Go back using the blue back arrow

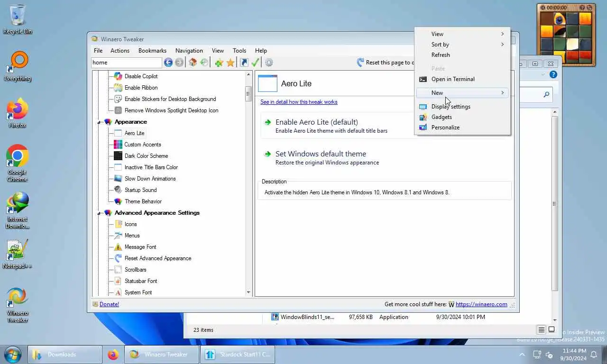pyautogui.click(x=168, y=63)
